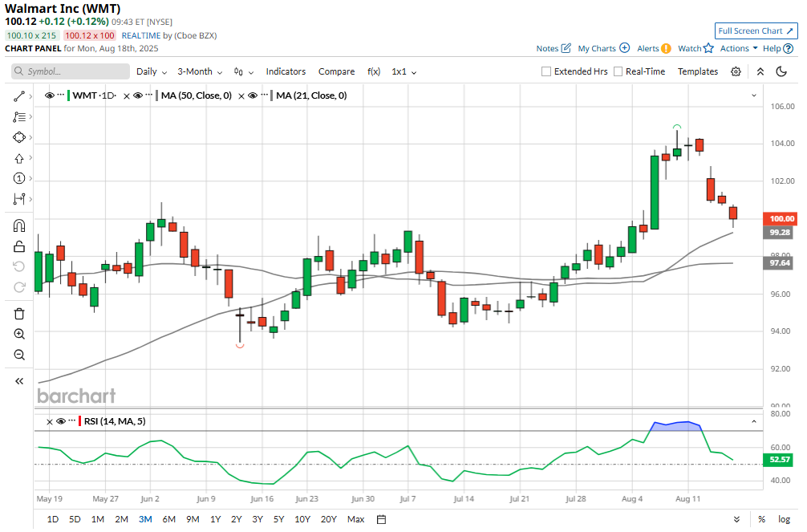Click the double-chevron down icon at bottom
Viewport: 807px width, 532px height.
pos(736,519)
